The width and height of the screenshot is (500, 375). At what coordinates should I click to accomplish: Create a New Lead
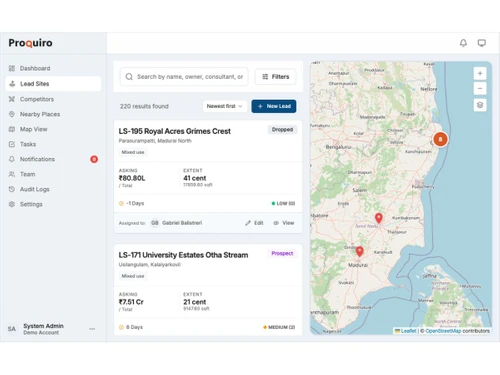pyautogui.click(x=274, y=106)
